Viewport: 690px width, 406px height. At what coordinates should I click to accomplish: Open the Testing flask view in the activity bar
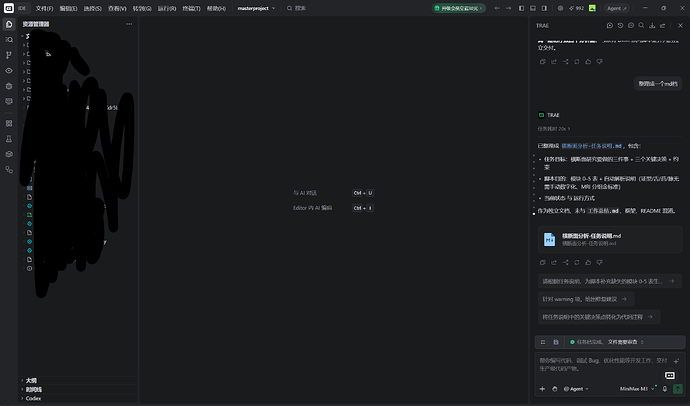pos(9,139)
